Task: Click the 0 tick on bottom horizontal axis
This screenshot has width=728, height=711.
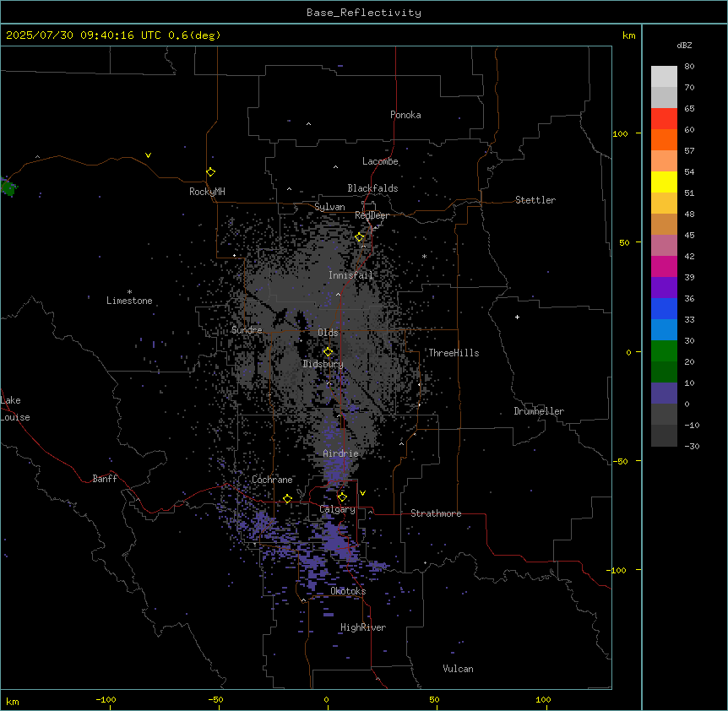Action: click(326, 699)
